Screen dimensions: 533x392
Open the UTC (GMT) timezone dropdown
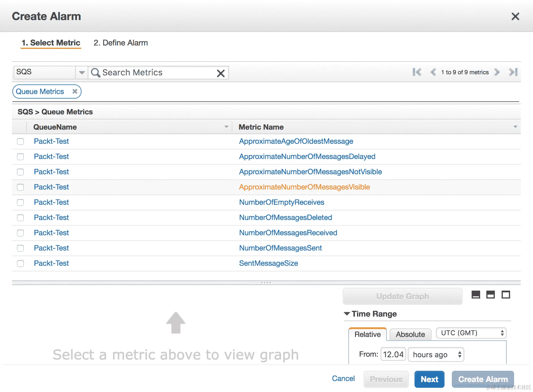point(471,333)
